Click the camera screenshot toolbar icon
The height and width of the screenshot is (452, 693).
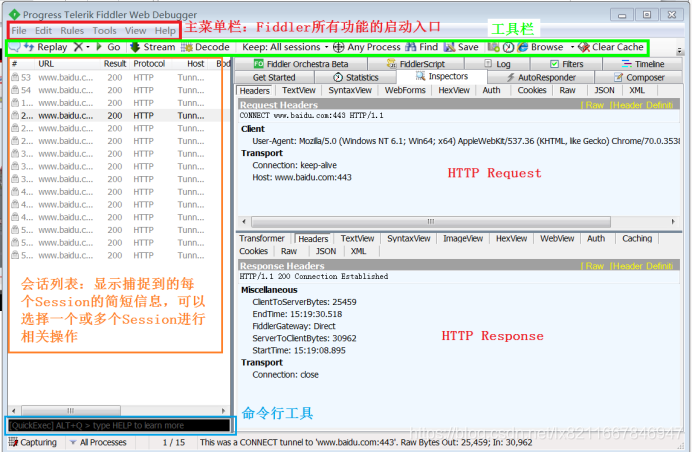pyautogui.click(x=494, y=47)
